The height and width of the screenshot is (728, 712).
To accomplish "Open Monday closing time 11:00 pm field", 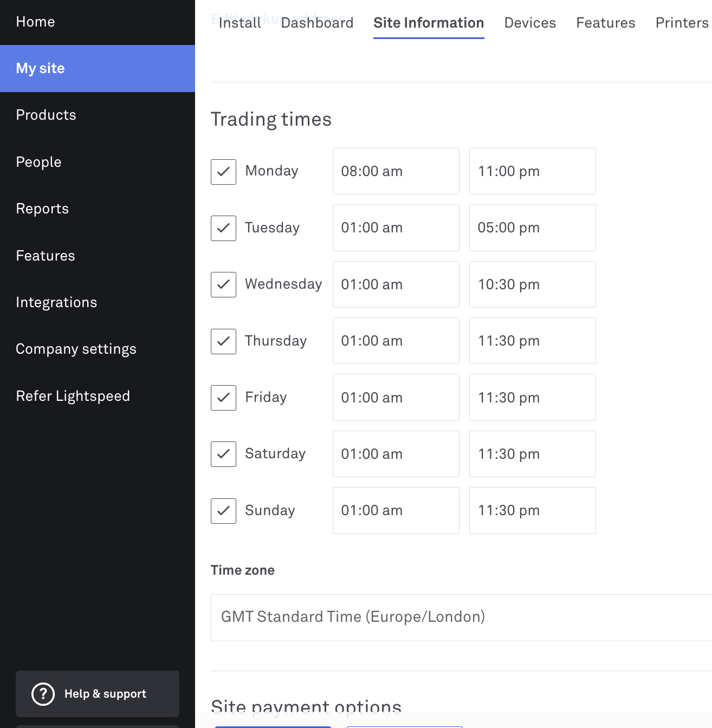I will click(x=533, y=171).
